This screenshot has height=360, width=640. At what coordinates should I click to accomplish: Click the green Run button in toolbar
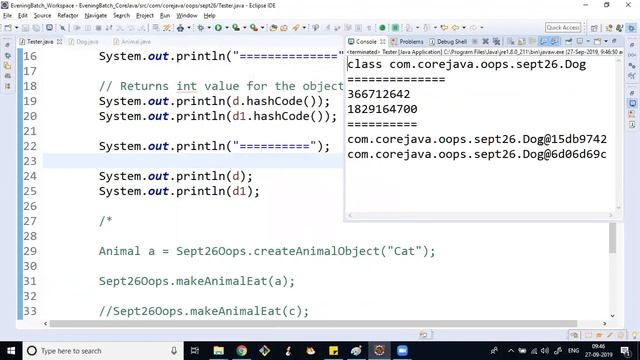point(218,27)
